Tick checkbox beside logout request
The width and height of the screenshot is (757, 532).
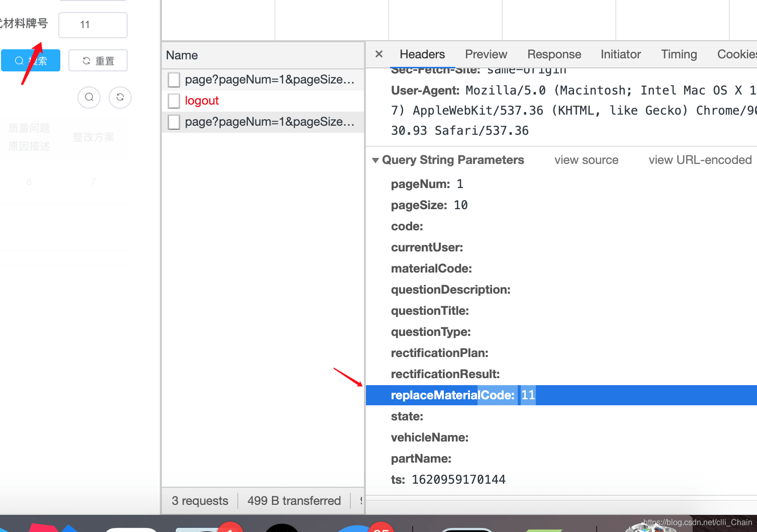click(x=174, y=101)
